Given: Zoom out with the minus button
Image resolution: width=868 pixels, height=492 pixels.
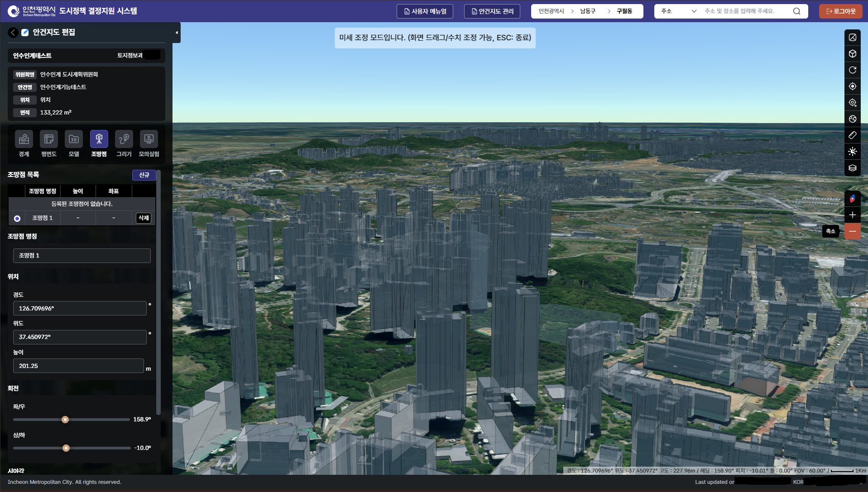Looking at the screenshot, I should coord(852,231).
